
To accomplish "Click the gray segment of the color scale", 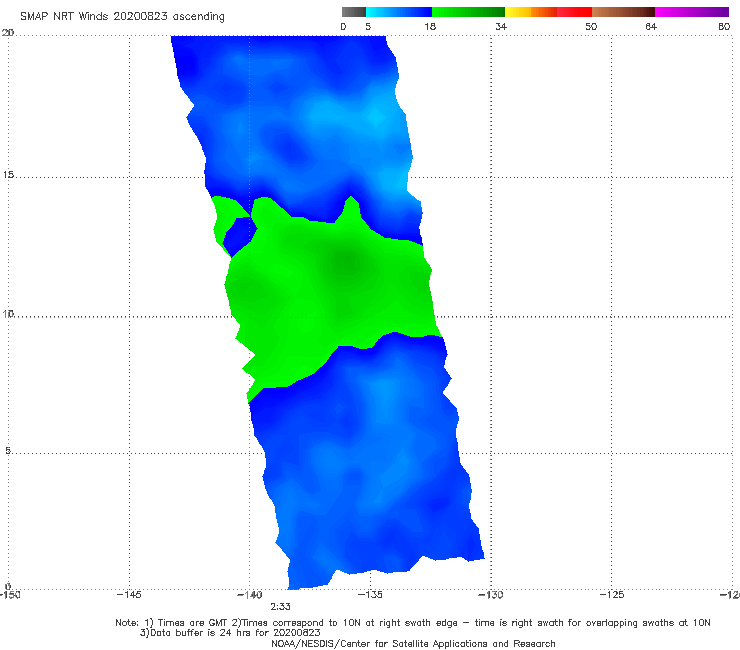I will (354, 12).
